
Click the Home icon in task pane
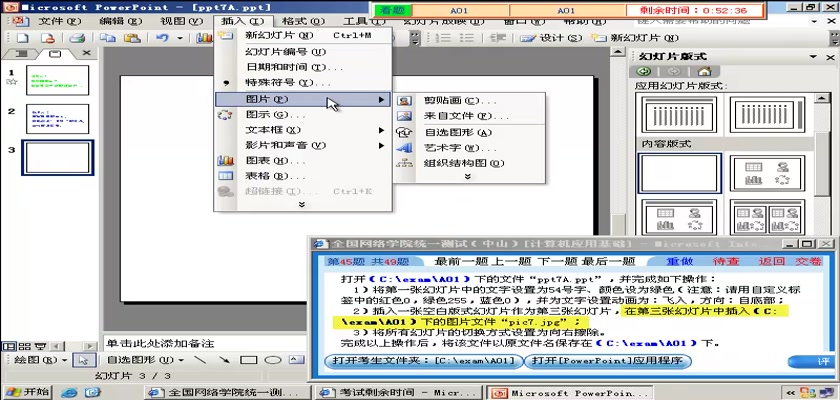tap(704, 72)
